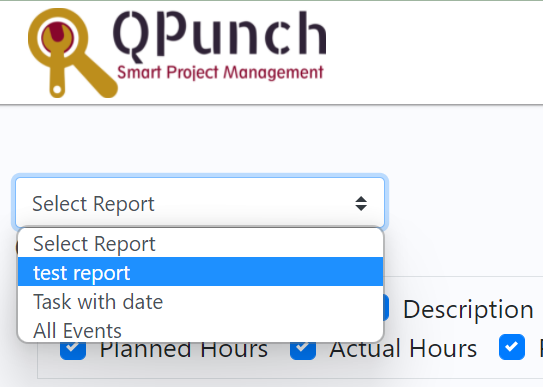Uncheck the Planned Hours checkbox
The height and width of the screenshot is (387, 543).
(x=73, y=350)
